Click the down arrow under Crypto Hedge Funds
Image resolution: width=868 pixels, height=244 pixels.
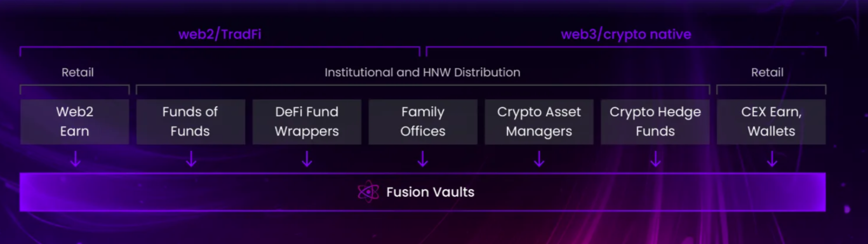tap(656, 159)
